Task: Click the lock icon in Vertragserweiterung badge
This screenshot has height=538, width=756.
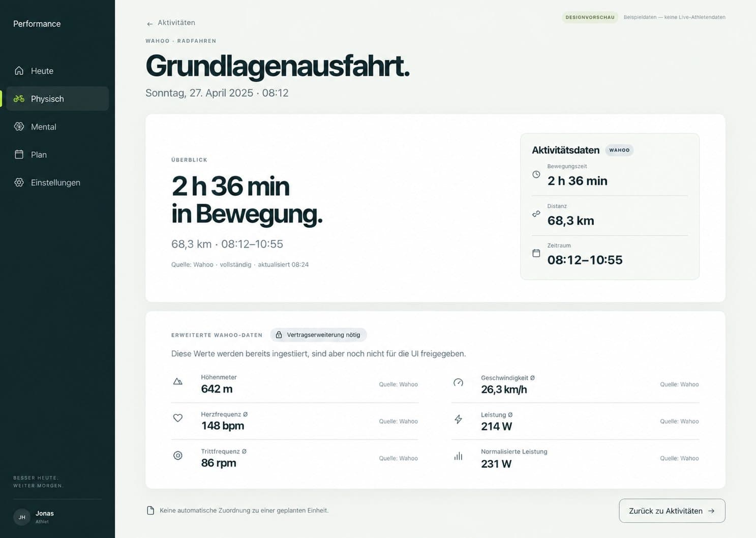Action: coord(279,335)
